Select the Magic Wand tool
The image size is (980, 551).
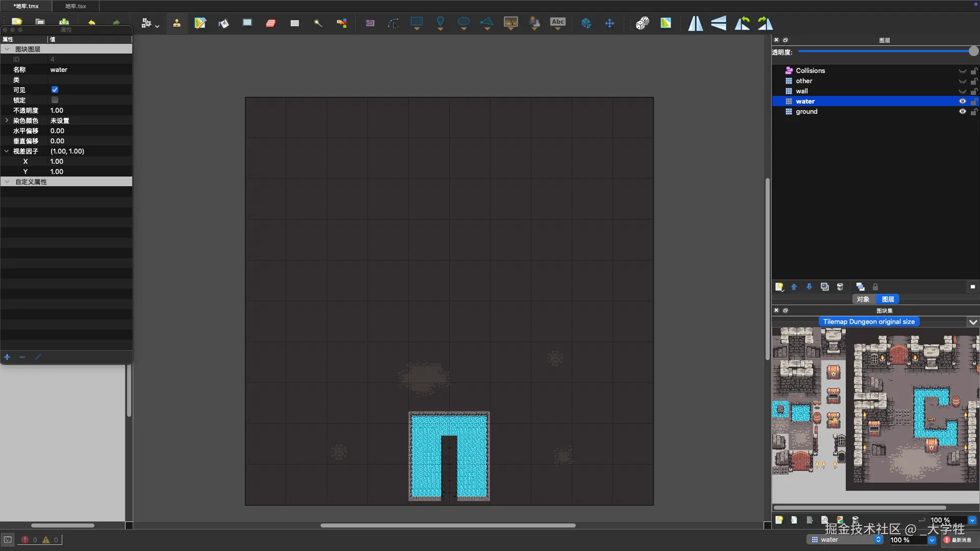(318, 23)
